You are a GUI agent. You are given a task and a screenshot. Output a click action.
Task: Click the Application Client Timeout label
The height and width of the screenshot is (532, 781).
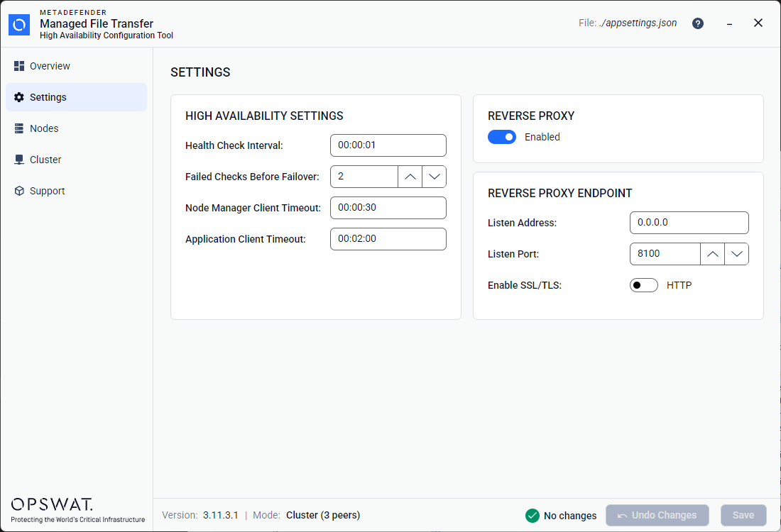pyautogui.click(x=246, y=239)
